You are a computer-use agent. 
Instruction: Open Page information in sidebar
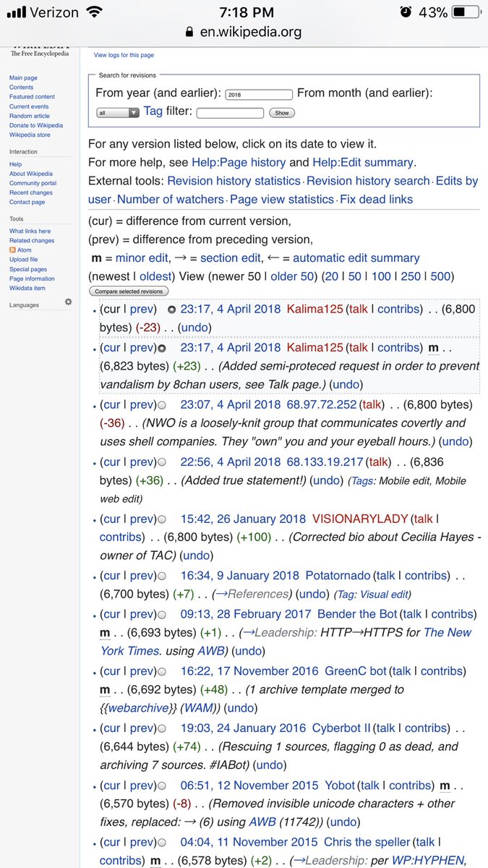point(32,278)
